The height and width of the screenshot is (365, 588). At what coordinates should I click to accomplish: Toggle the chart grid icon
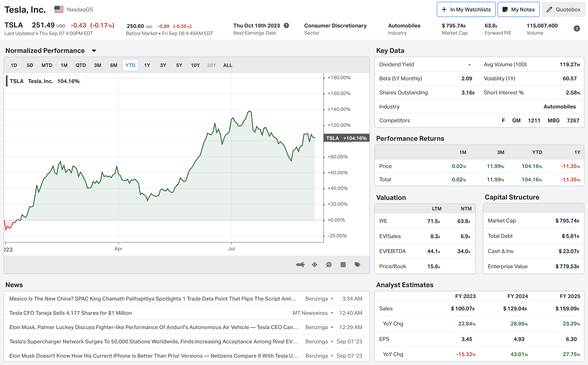[x=343, y=265]
